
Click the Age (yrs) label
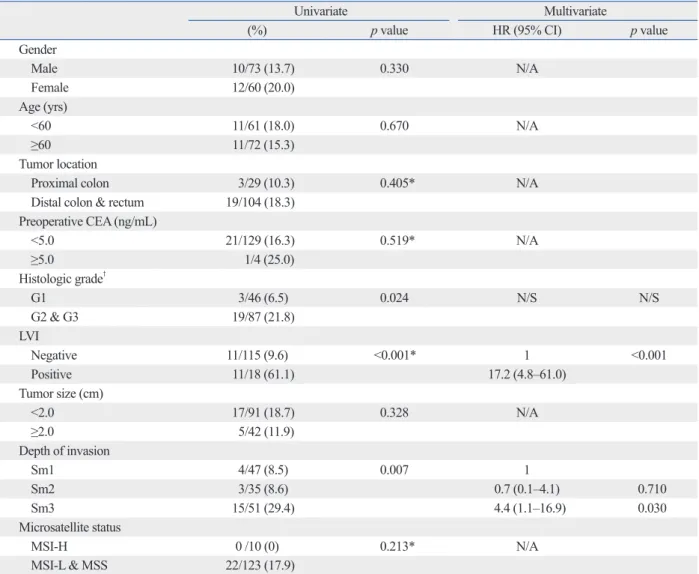(x=43, y=107)
